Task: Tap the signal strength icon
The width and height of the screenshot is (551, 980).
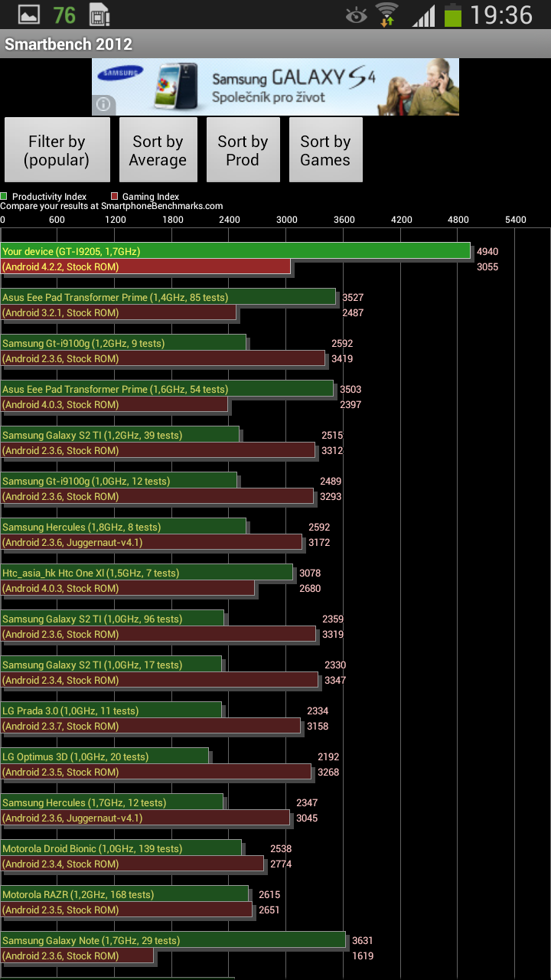Action: click(423, 15)
